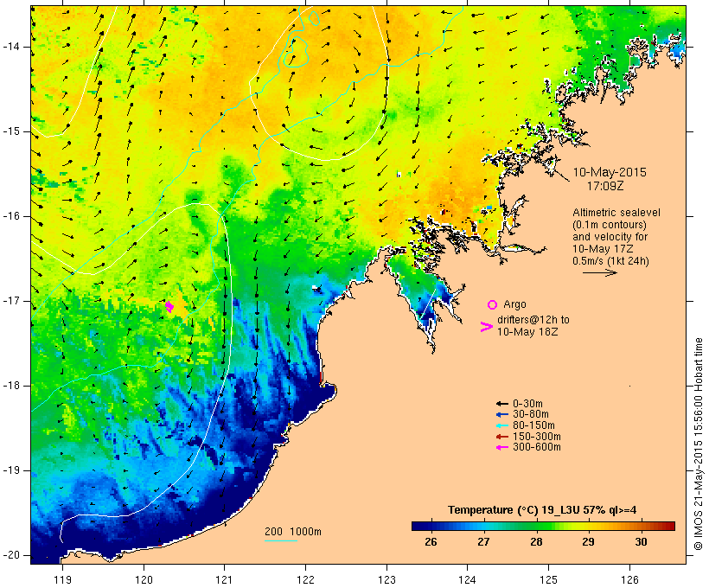Click the date text 10-May-2015
The height and width of the screenshot is (588, 709).
[610, 172]
